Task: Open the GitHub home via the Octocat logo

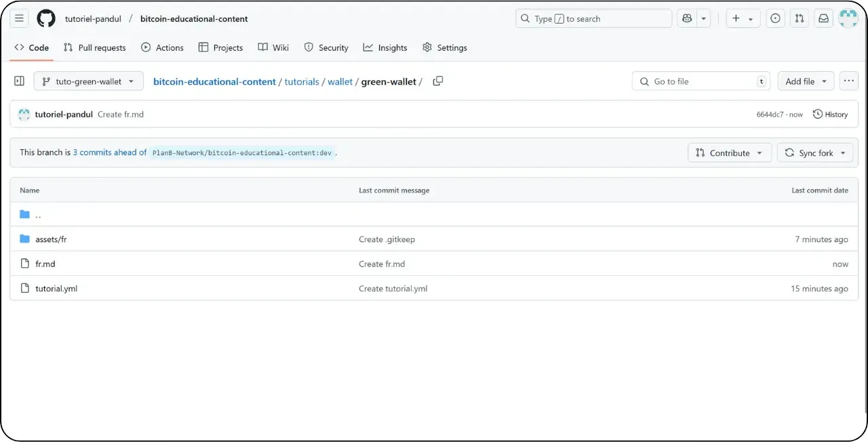Action: pos(45,18)
